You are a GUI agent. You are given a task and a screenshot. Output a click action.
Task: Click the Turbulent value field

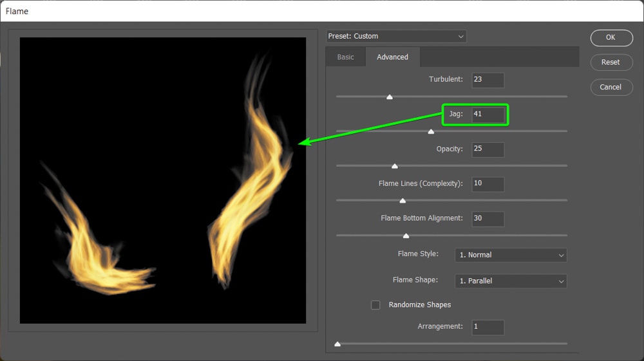(x=488, y=80)
